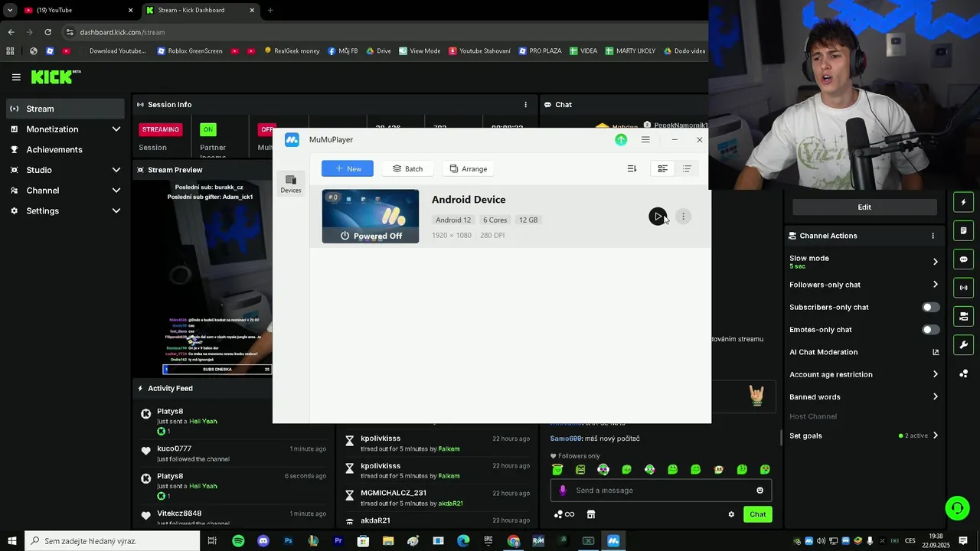Start the Android Device with play button
Viewport: 980px width, 551px height.
(658, 217)
